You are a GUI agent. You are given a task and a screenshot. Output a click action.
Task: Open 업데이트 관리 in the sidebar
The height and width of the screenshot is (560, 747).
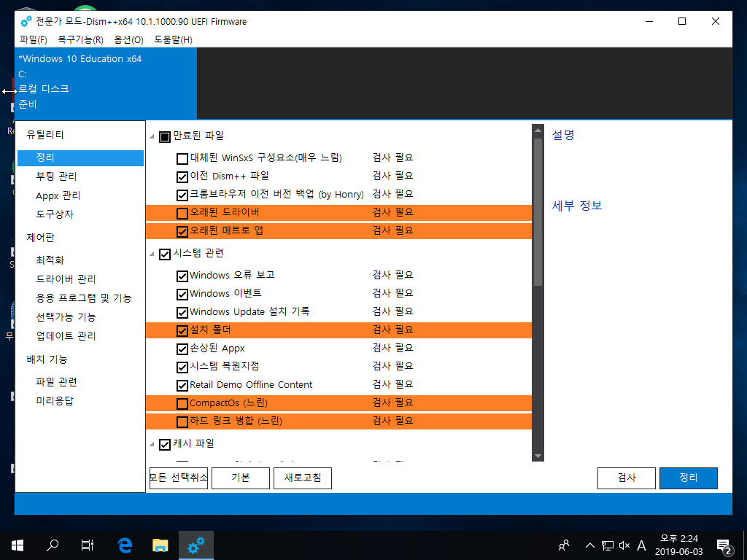[x=66, y=336]
